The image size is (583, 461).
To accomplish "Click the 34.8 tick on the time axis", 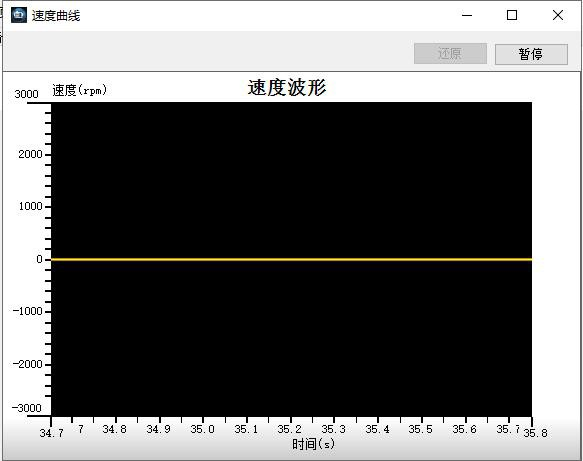I will click(x=115, y=429).
